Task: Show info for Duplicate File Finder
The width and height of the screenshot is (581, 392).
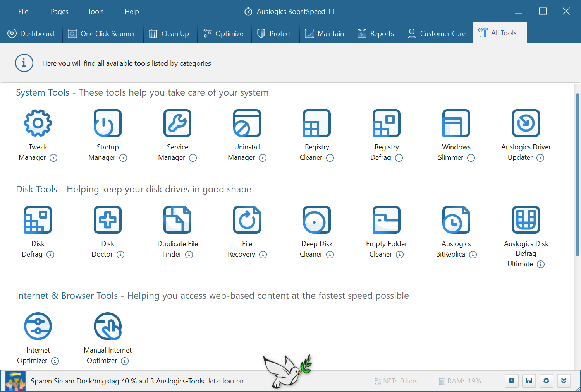Action: click(189, 255)
